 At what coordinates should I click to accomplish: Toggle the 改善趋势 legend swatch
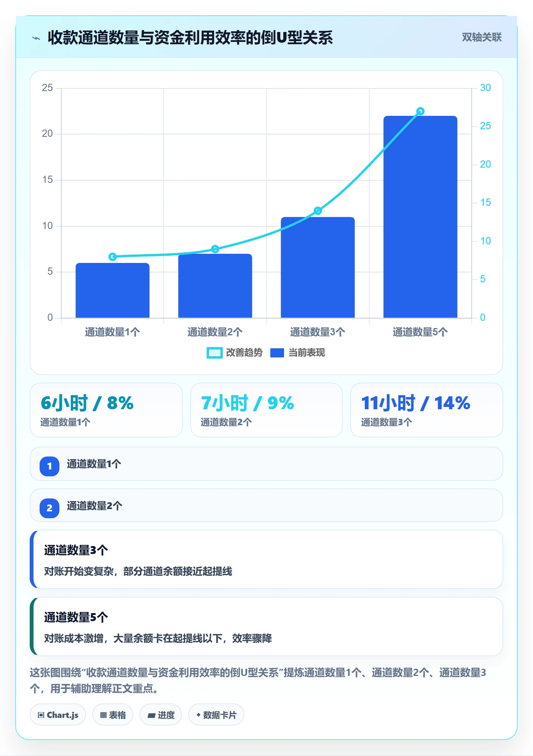(214, 353)
